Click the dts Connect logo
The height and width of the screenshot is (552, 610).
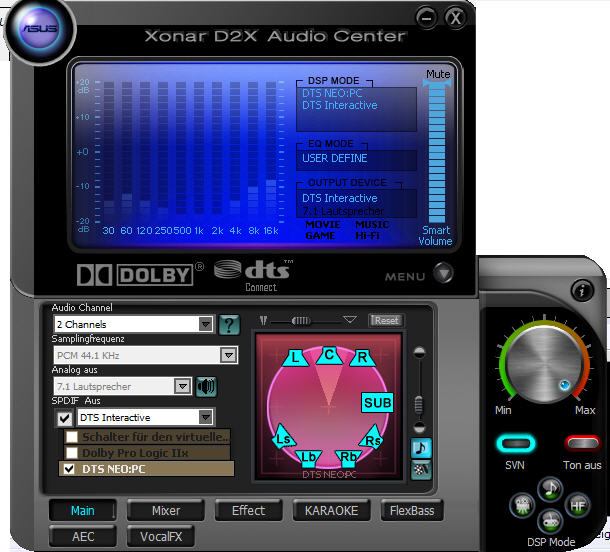[x=253, y=276]
